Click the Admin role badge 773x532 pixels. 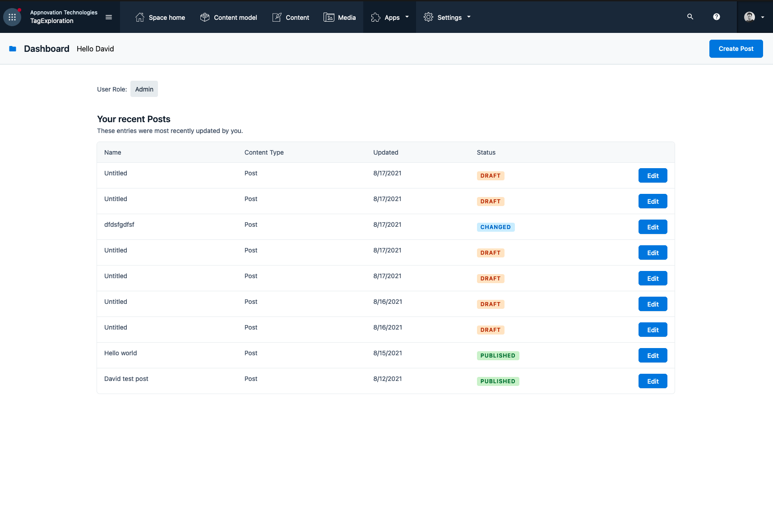tap(144, 89)
